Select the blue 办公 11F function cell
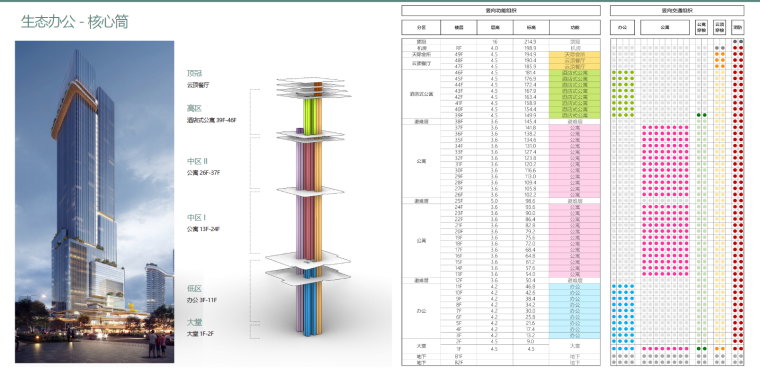 point(575,286)
